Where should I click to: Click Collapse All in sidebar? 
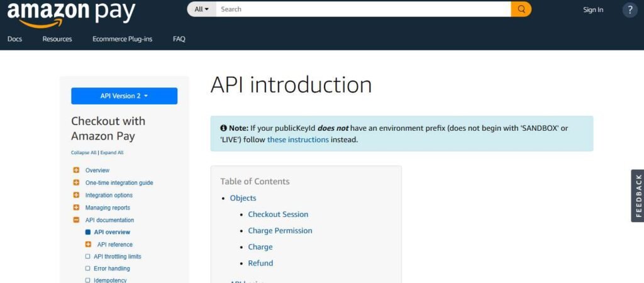pyautogui.click(x=84, y=153)
